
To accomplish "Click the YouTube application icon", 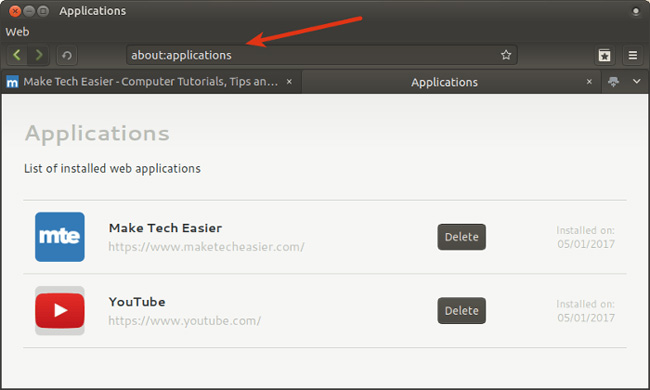I will pos(60,310).
